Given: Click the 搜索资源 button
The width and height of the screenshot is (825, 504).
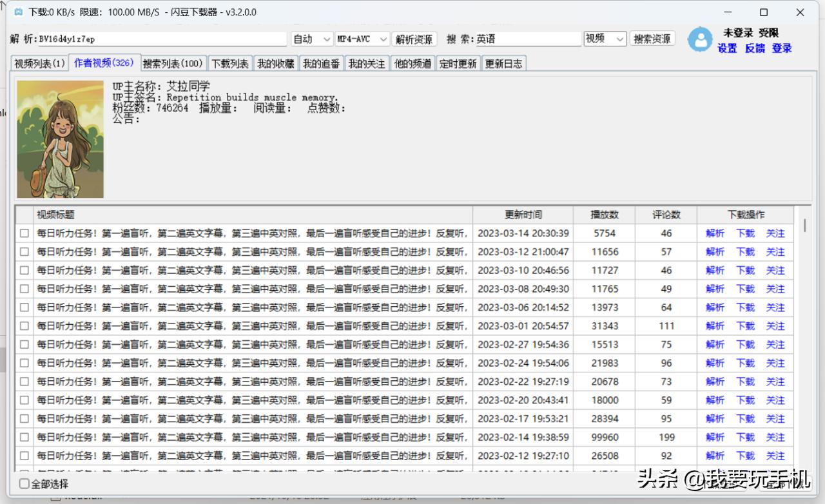Looking at the screenshot, I should point(652,39).
